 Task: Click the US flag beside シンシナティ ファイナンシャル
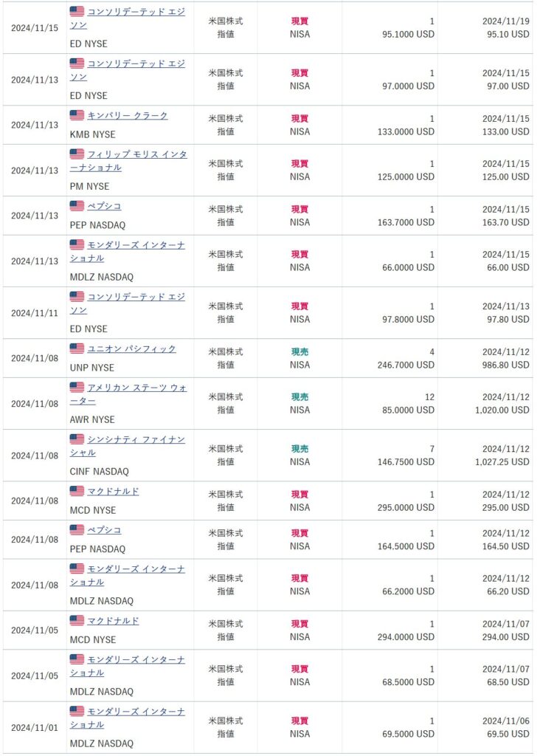(x=77, y=439)
